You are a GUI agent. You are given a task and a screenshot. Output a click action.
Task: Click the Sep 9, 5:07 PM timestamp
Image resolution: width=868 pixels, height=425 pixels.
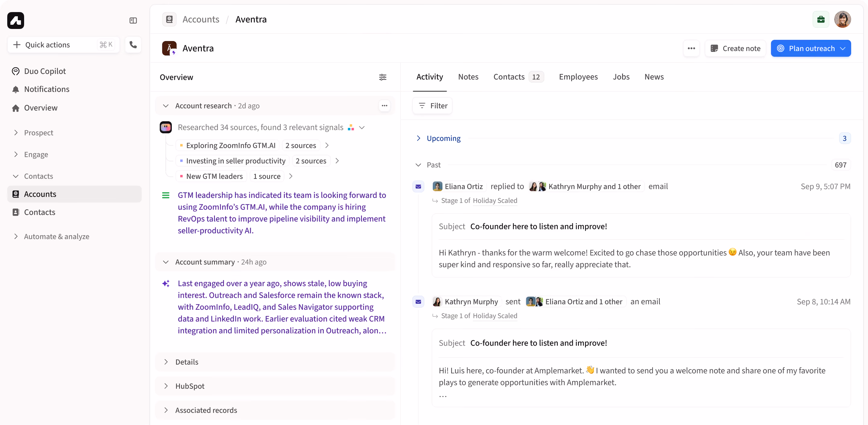coord(825,186)
